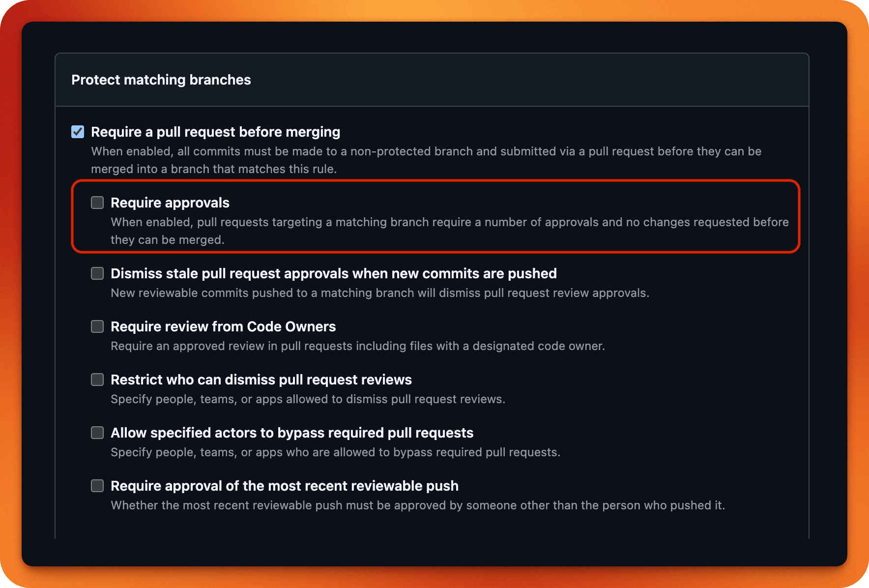Click the "Protect matching branches" section header

(x=161, y=80)
